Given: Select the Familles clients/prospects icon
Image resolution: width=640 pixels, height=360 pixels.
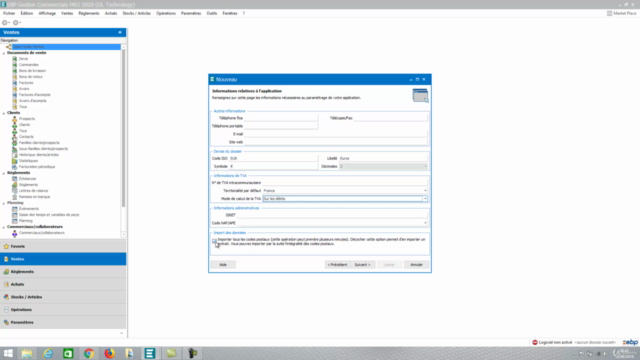Looking at the screenshot, I should click(x=15, y=143).
